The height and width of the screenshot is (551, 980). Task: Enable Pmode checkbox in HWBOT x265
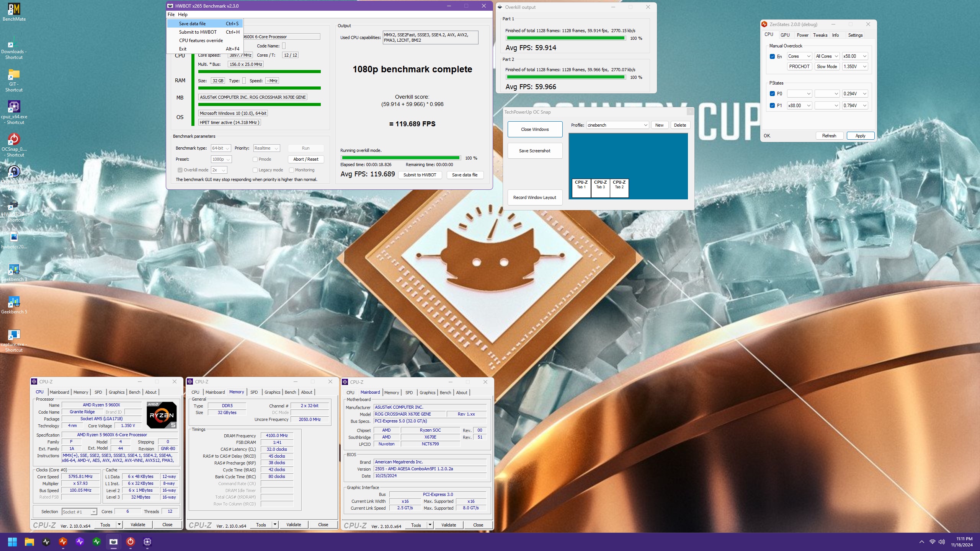[255, 159]
